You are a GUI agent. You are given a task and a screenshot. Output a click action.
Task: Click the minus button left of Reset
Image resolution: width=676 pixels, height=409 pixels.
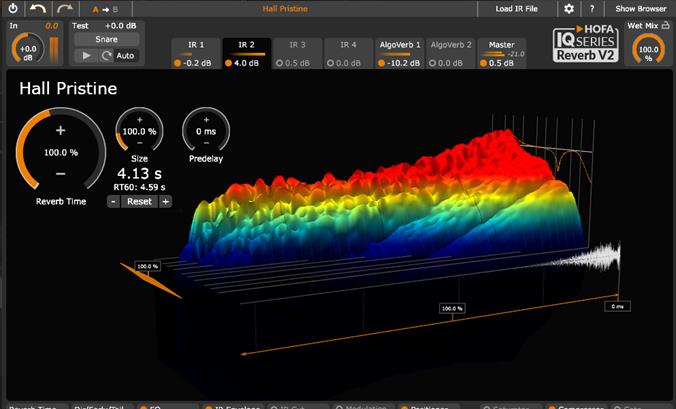113,201
